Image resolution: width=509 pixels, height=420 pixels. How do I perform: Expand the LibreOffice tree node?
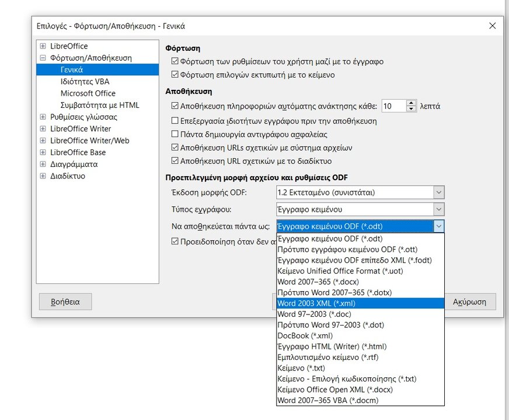click(x=43, y=46)
